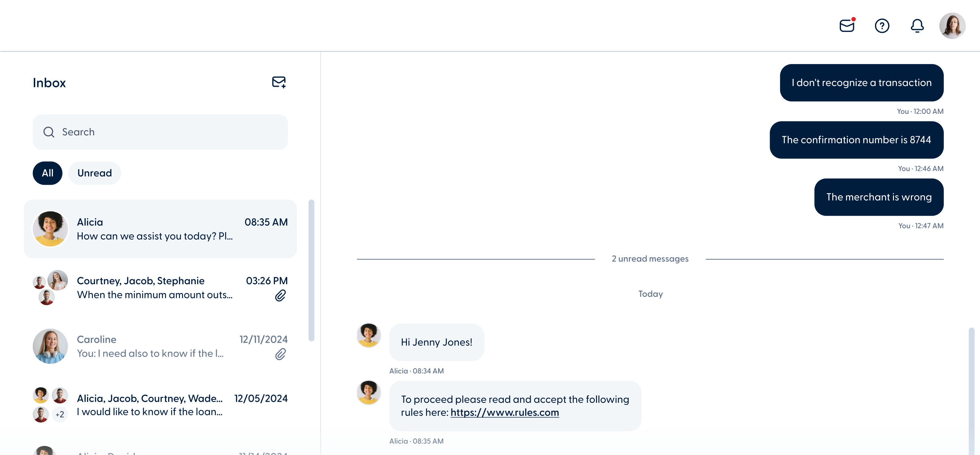This screenshot has width=980, height=455.
Task: Click the 'I don't recognize a transaction' message
Action: tap(861, 83)
